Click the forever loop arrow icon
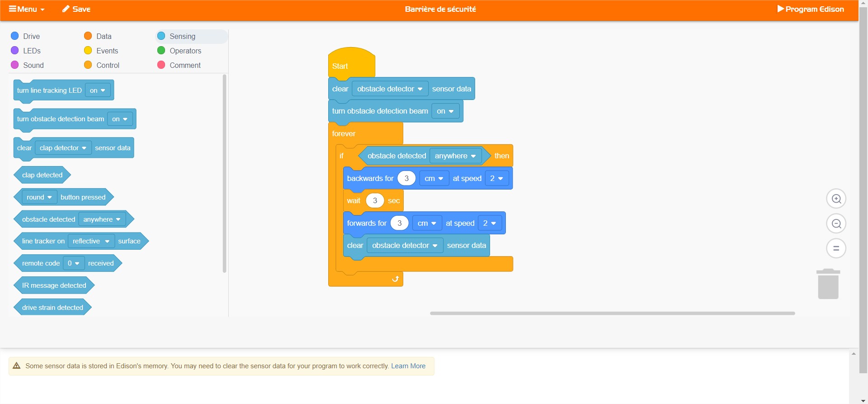Screen dimensions: 868x404 395,279
